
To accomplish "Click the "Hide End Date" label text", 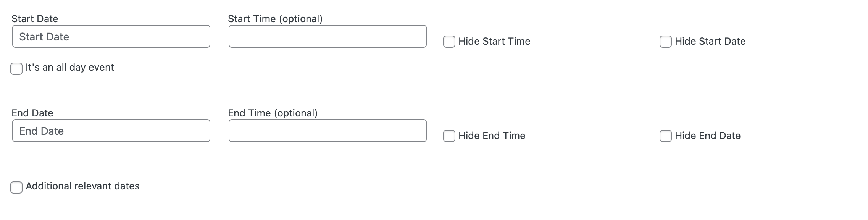I will pos(708,136).
